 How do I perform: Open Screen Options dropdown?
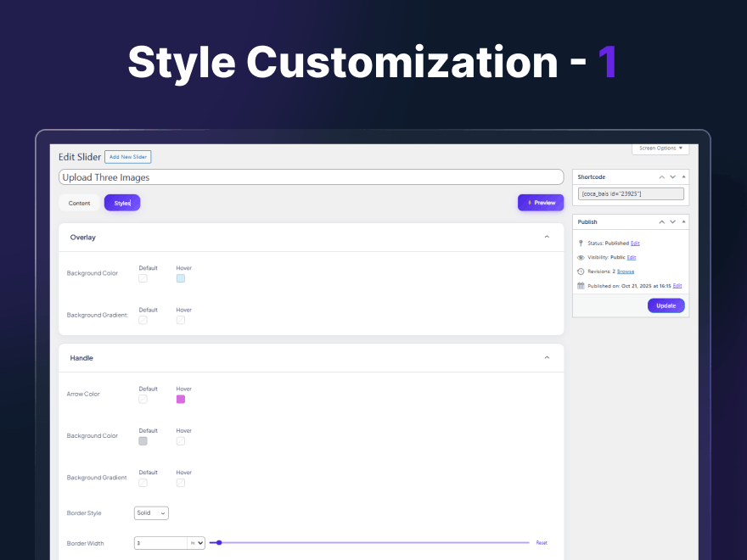660,148
